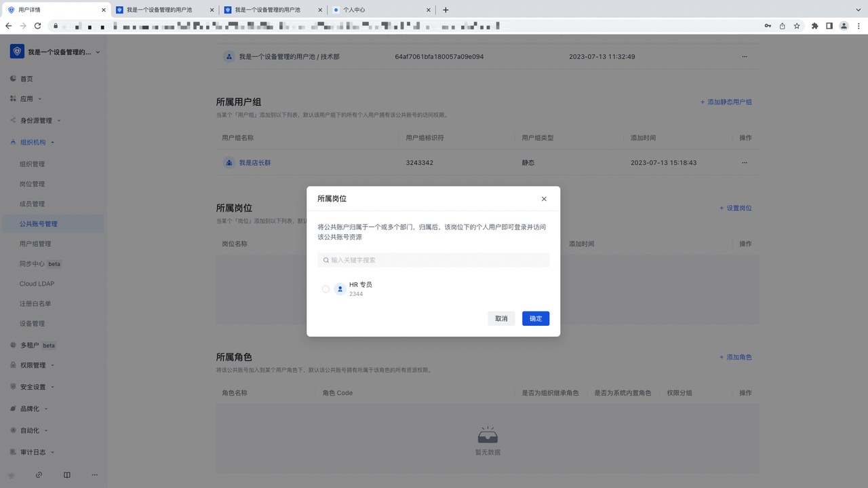Viewport: 868px width, 488px height.
Task: Click the browser reload icon
Action: 38,26
